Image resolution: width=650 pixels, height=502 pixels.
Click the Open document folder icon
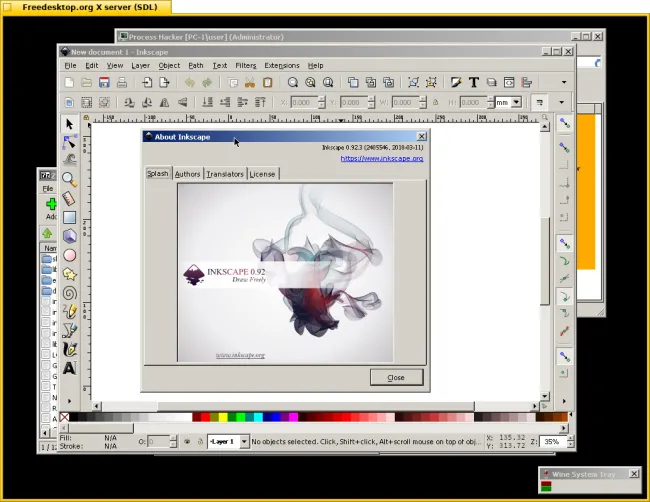[x=86, y=82]
